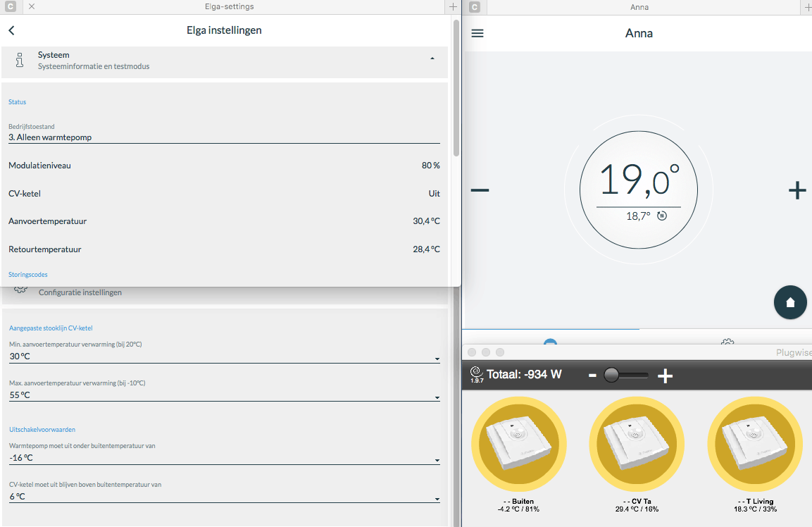Image resolution: width=812 pixels, height=527 pixels.
Task: Open Max. aanvoertemperatuur verwarming dropdown
Action: [224, 395]
